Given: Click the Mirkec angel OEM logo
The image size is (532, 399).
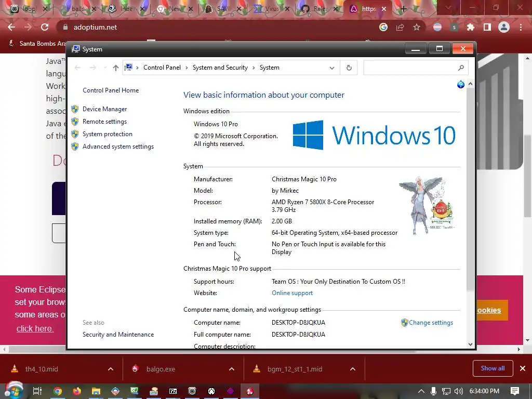Looking at the screenshot, I should tap(427, 205).
